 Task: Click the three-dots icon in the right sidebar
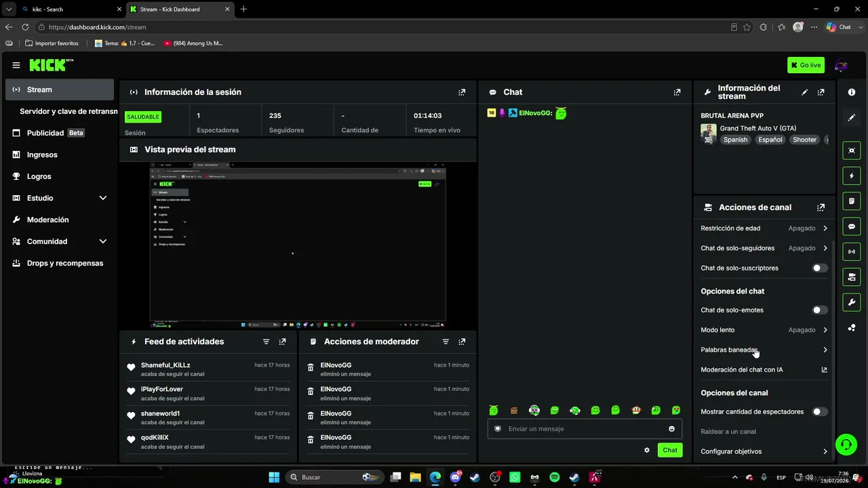[x=852, y=328]
